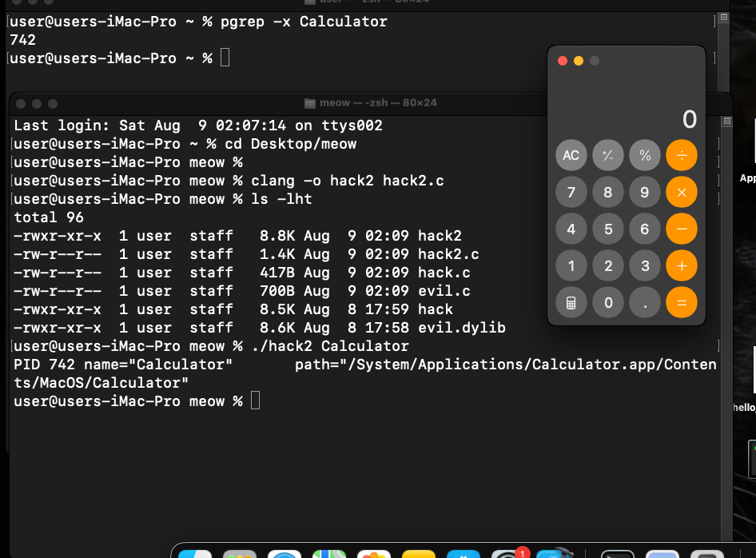Clear the calculator with the AC key
Image resolution: width=756 pixels, height=558 pixels.
[571, 155]
